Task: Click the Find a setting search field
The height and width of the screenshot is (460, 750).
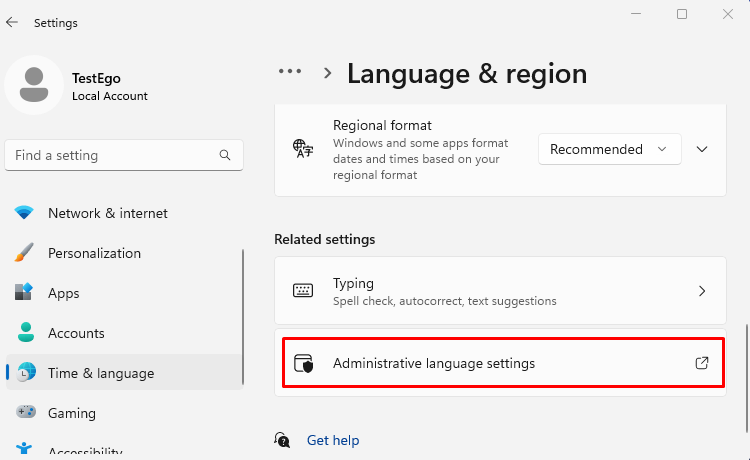Action: point(124,155)
